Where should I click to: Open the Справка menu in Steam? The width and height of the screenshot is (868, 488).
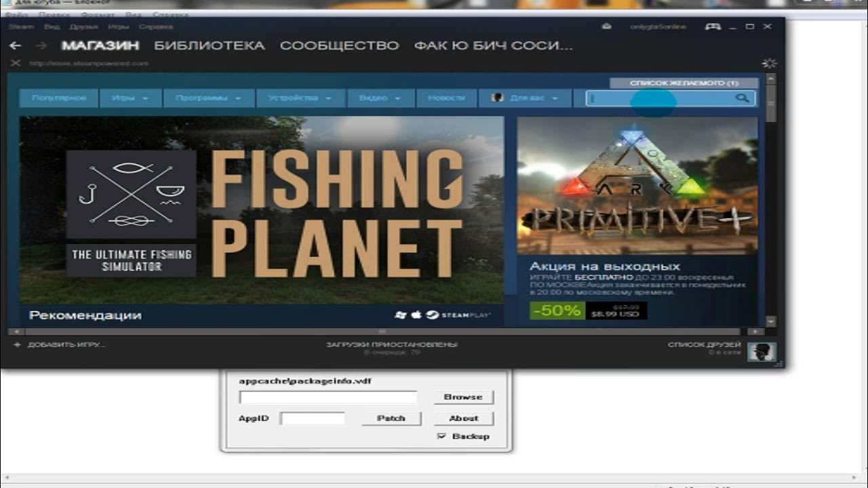click(x=156, y=26)
